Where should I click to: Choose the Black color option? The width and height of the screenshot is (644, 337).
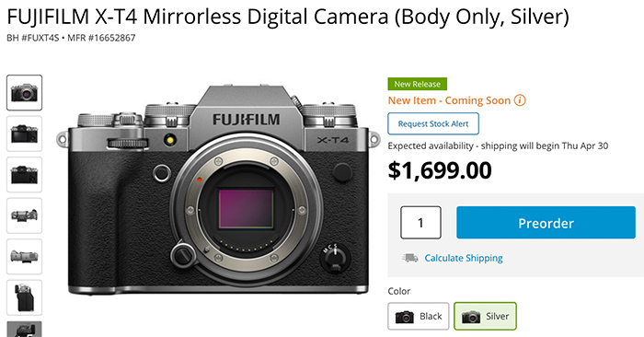coord(418,316)
